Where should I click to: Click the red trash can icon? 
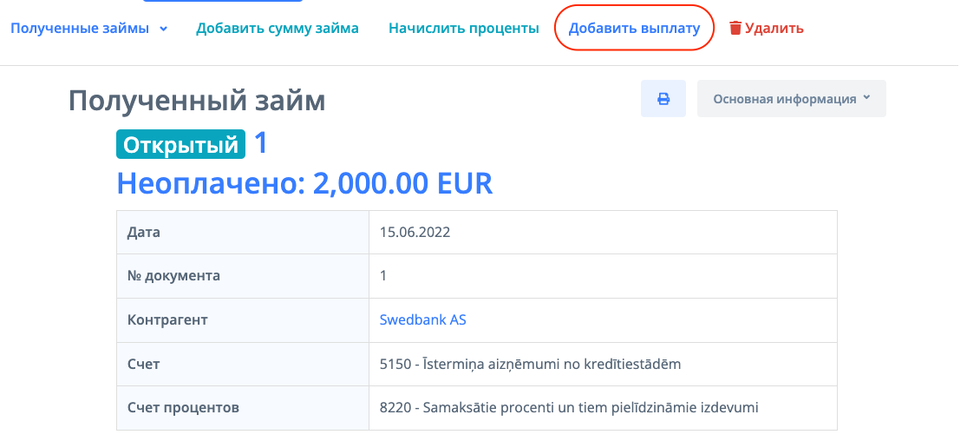click(735, 29)
